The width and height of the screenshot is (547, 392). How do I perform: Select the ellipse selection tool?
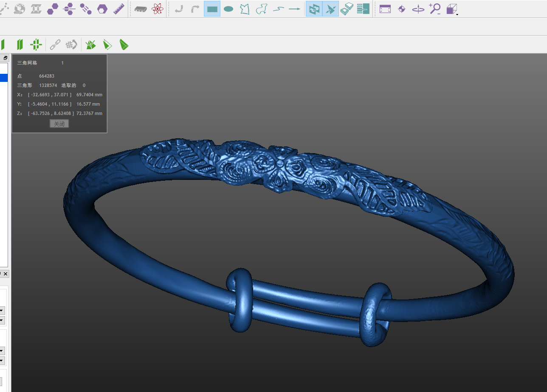click(x=228, y=9)
